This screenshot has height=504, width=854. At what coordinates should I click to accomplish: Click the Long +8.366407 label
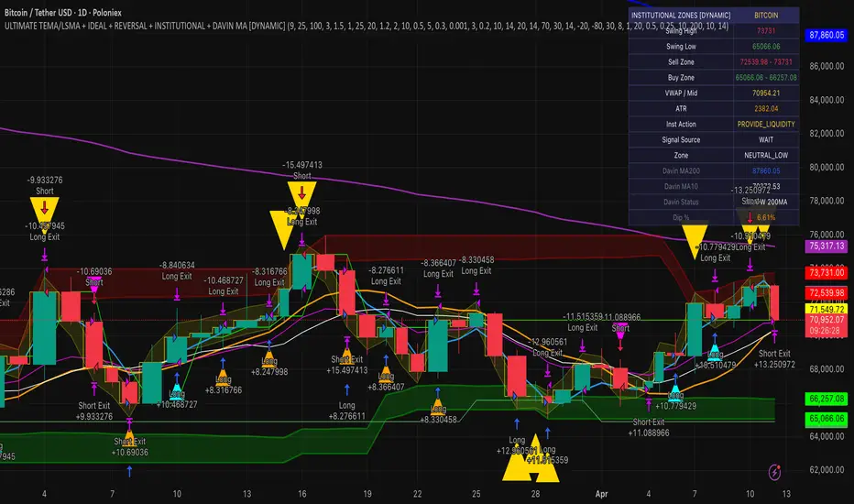[386, 382]
